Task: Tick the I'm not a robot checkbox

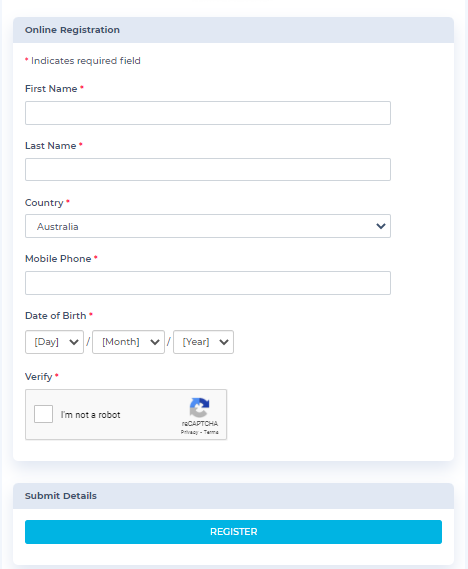Action: coord(44,414)
